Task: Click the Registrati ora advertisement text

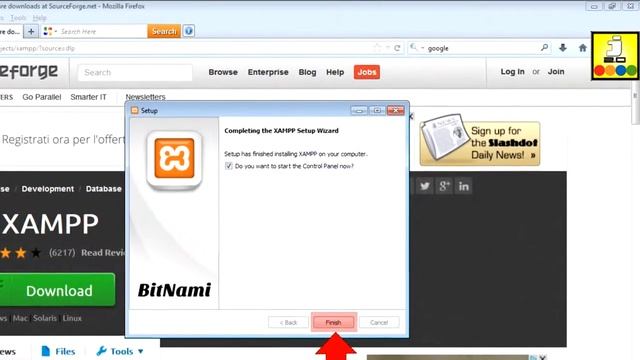Action: 63,140
